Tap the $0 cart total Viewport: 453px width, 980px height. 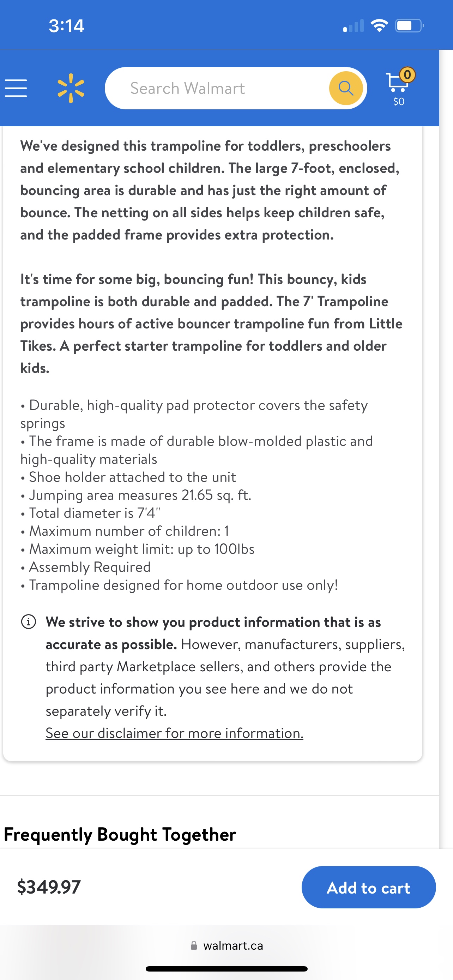[399, 102]
